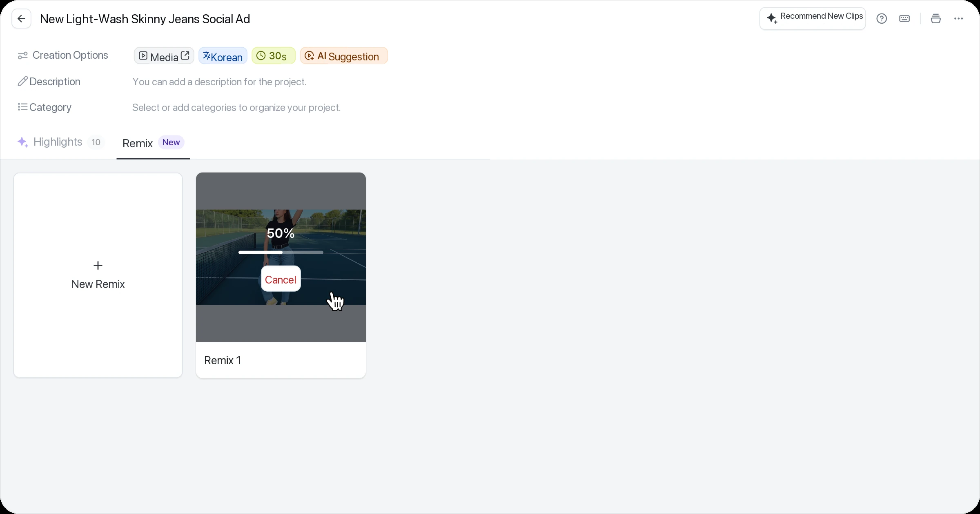Click the progress bar on Remix 1
The height and width of the screenshot is (514, 980).
coord(281,253)
